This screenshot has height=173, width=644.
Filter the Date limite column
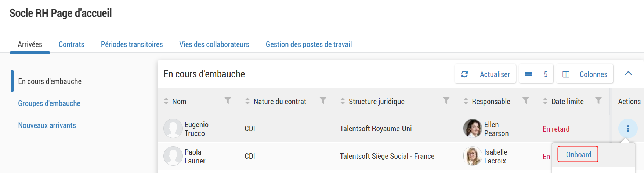[x=598, y=100]
